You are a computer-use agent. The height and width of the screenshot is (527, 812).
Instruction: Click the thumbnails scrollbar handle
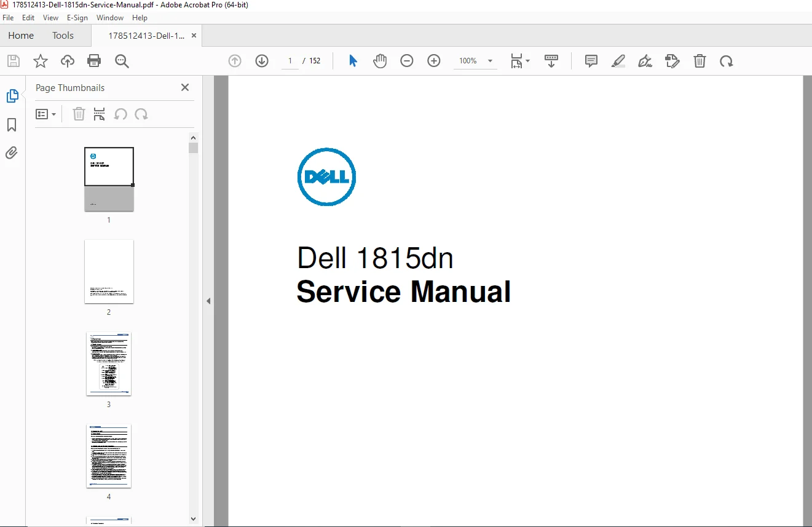(x=194, y=148)
